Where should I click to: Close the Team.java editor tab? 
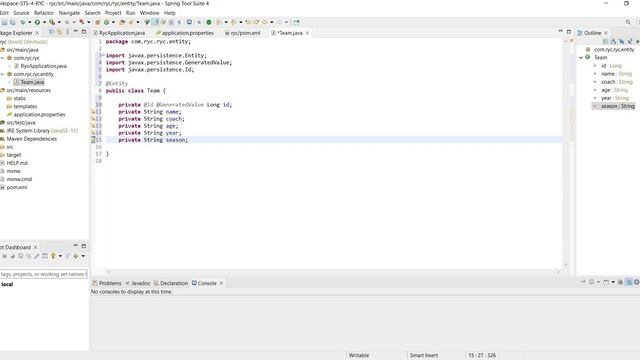point(307,33)
